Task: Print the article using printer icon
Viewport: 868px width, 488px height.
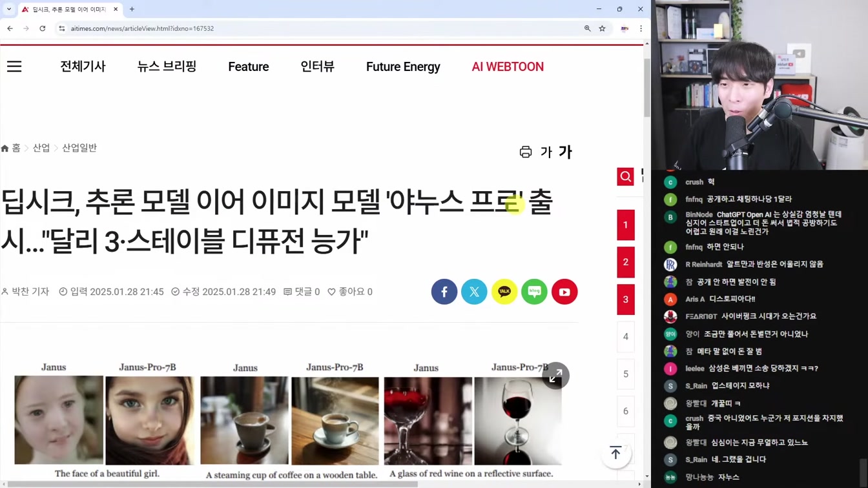Action: coord(526,152)
